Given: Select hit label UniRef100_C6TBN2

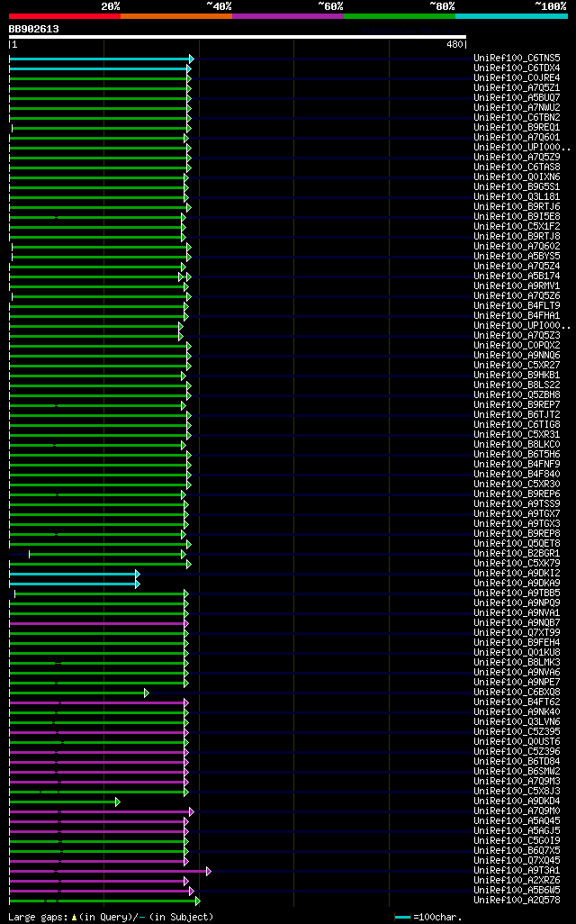Looking at the screenshot, I should 517,117.
